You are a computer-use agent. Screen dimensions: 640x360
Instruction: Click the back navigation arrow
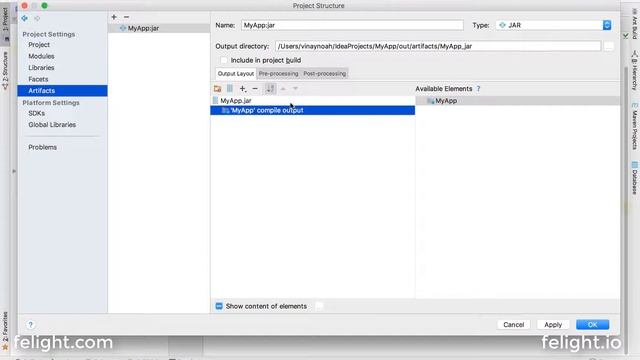(x=24, y=18)
